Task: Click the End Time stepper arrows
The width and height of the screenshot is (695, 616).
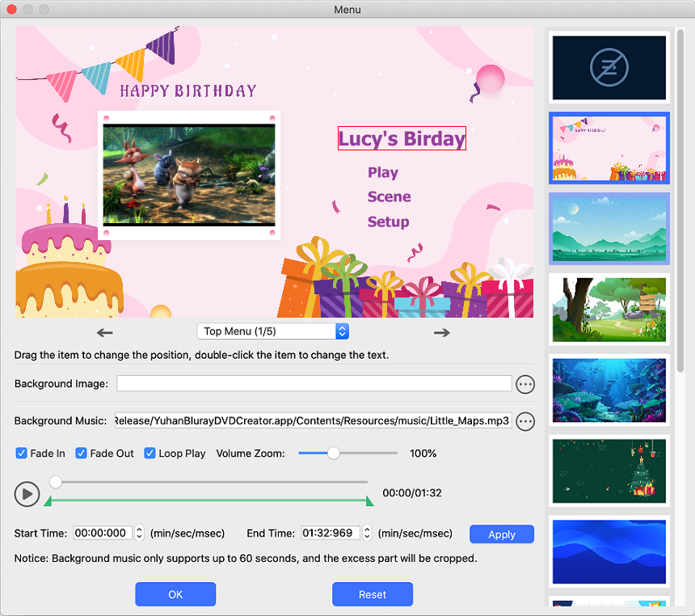Action: [x=367, y=533]
